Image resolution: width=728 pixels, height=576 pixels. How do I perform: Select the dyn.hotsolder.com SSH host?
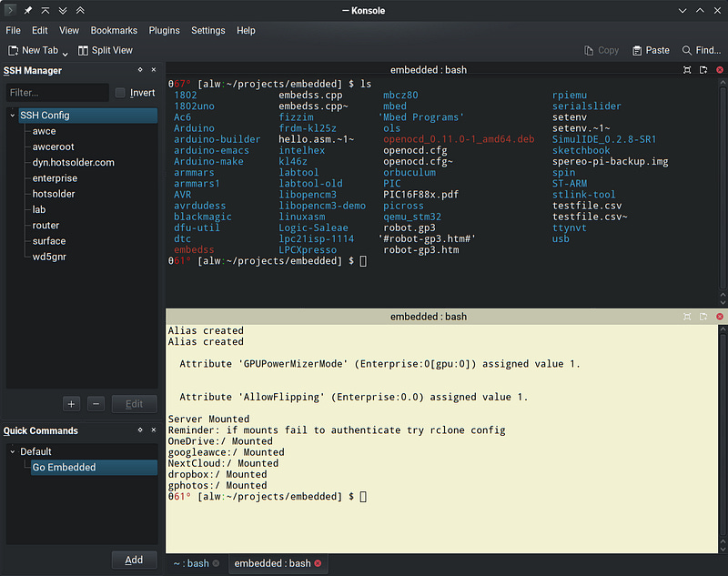tap(73, 163)
